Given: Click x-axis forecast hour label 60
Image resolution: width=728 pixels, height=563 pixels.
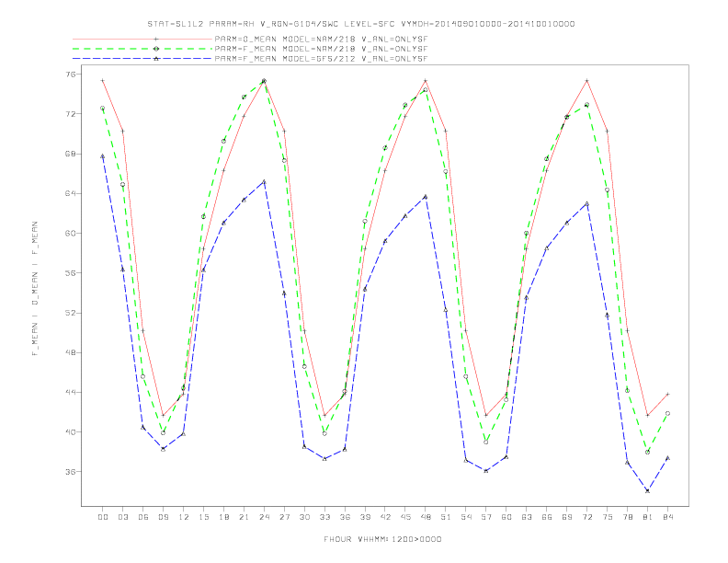Looking at the screenshot, I should pos(506,517).
